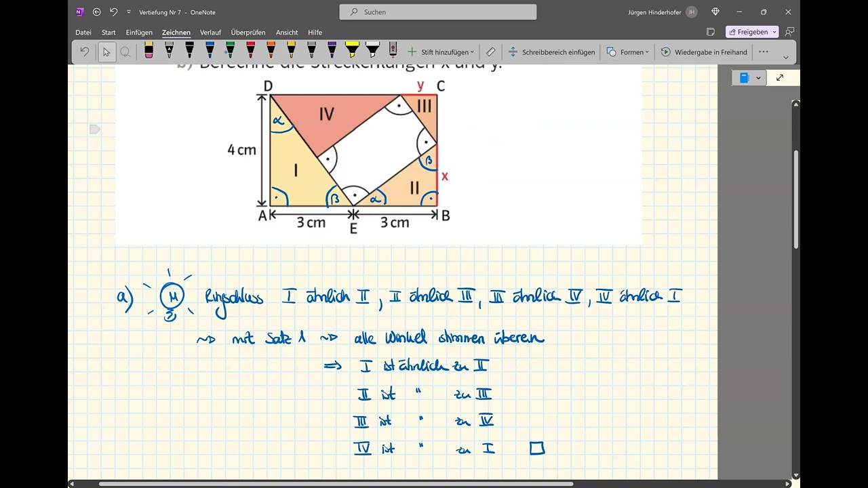Click the note tag marker beside the page
Image resolution: width=868 pixels, height=488 pixels.
tap(95, 129)
